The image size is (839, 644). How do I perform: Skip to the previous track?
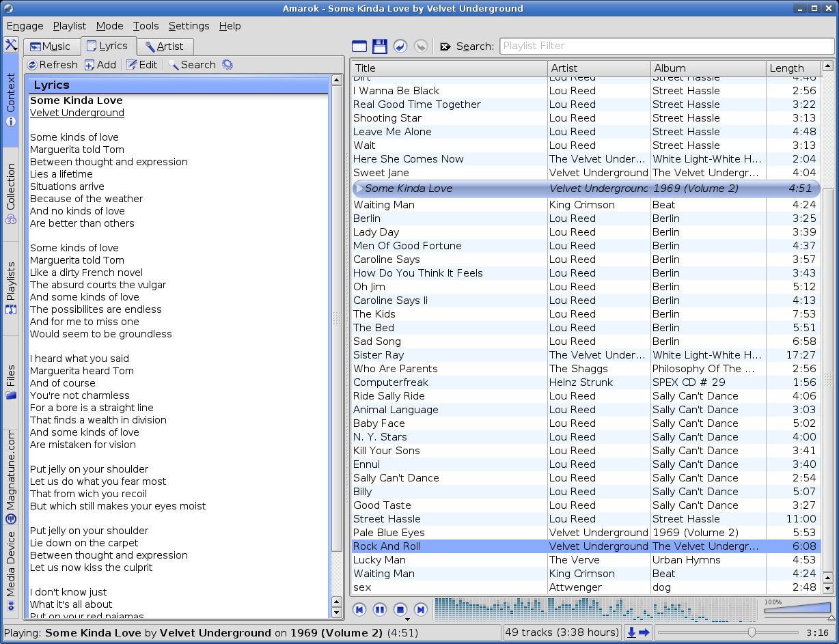click(x=359, y=609)
